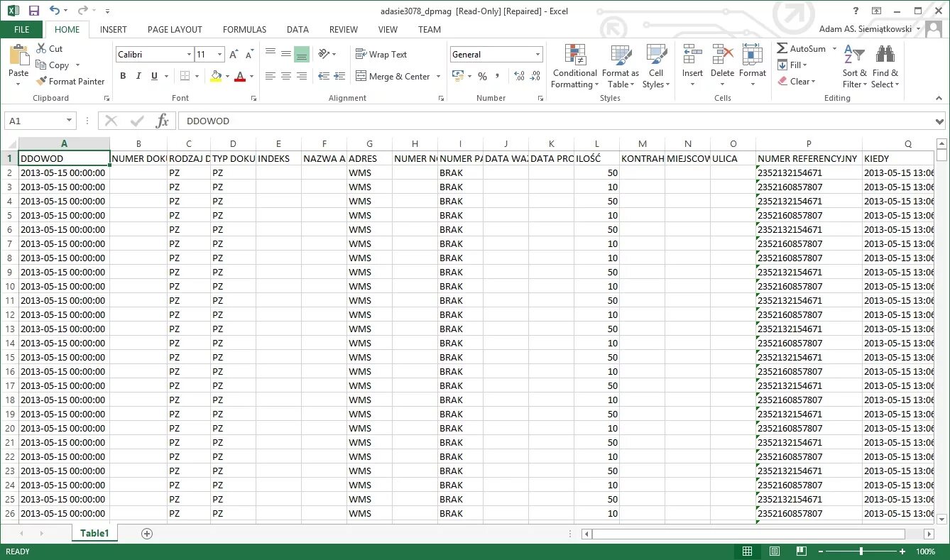
Task: Switch to the FORMULAS ribbon tab
Action: (x=245, y=30)
